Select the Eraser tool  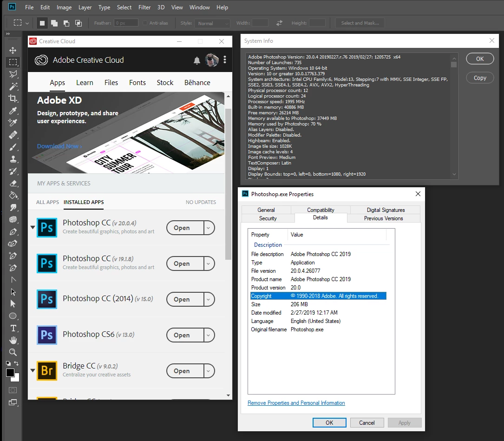click(x=13, y=184)
